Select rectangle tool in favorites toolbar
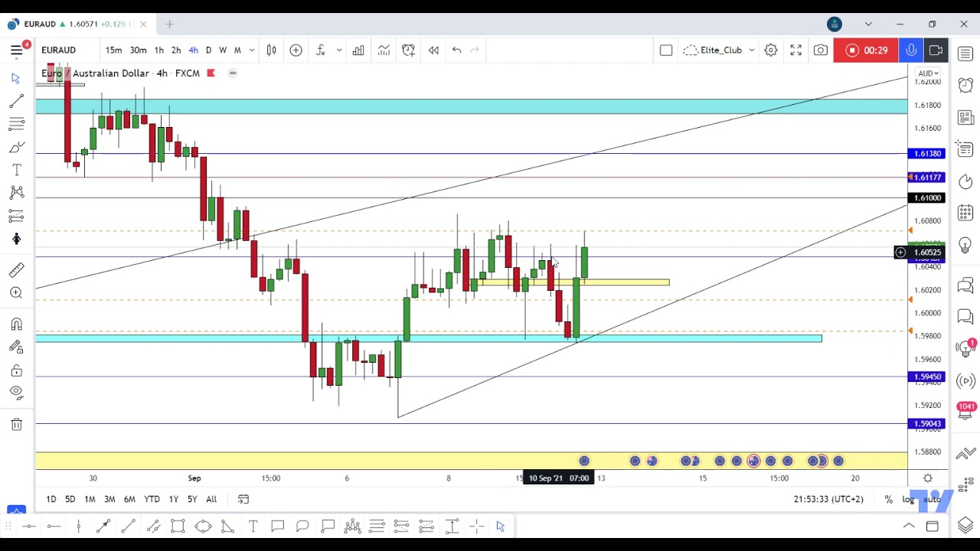Viewport: 980px width, 551px height. click(178, 526)
